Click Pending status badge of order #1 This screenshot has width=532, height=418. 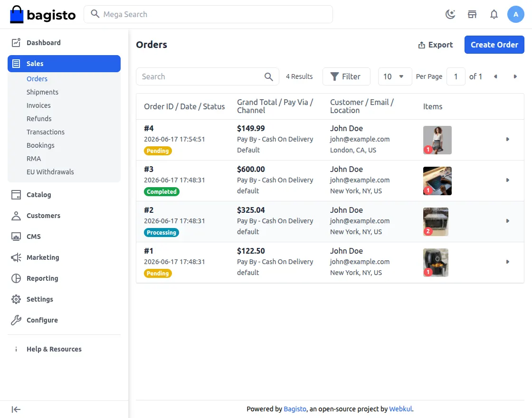[x=158, y=274]
